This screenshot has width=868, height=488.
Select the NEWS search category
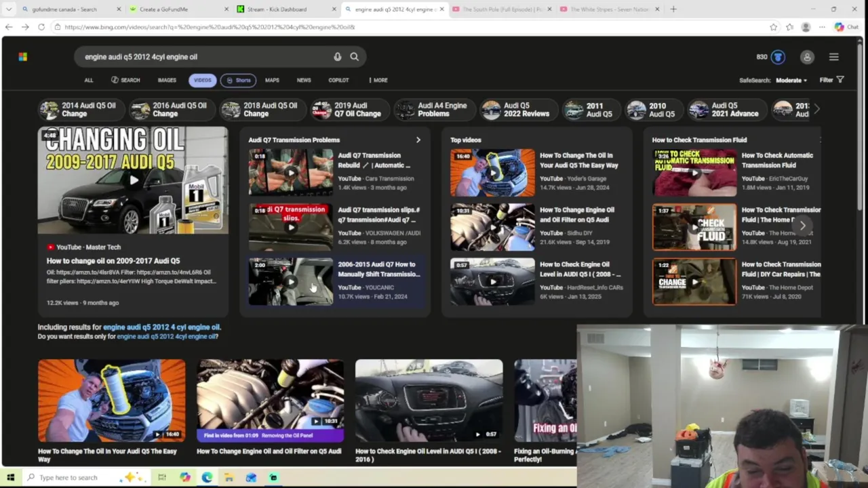304,80
